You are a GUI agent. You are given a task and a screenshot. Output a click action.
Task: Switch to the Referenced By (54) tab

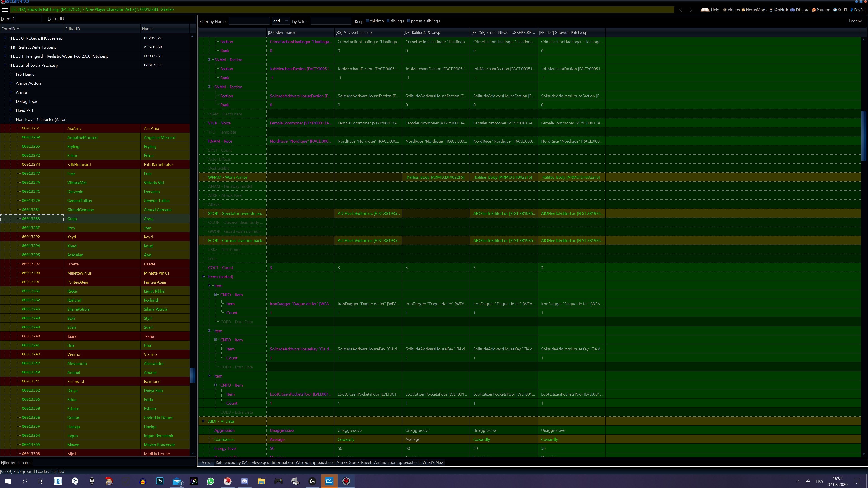232,462
